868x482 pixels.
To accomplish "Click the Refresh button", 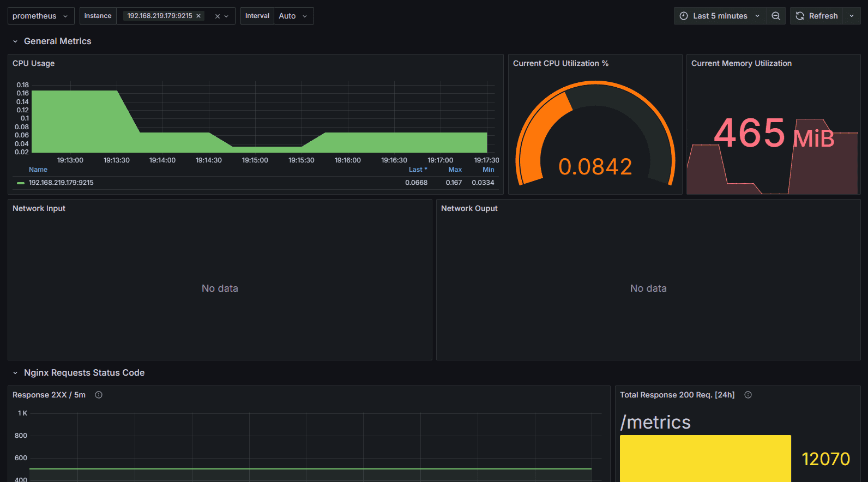I will 816,16.
